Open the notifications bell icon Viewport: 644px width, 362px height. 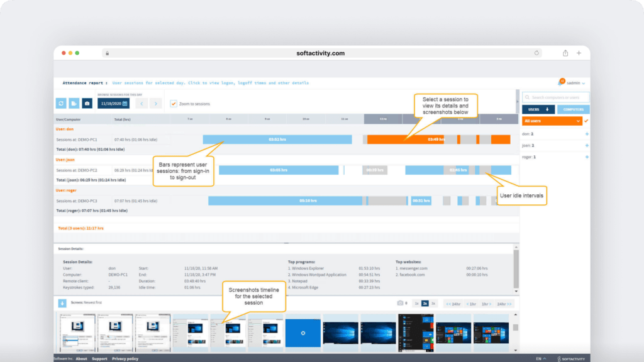(x=560, y=82)
